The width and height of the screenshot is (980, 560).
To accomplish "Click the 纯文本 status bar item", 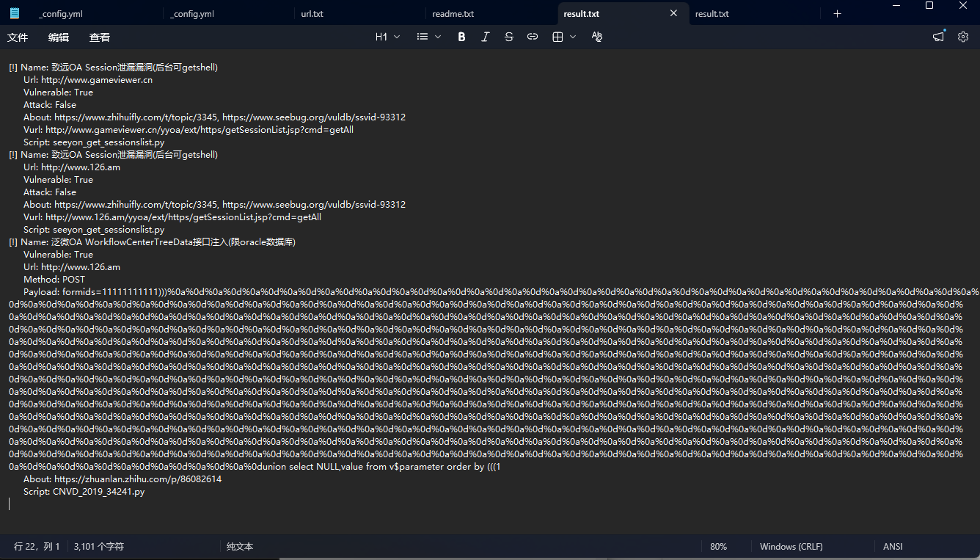I will pos(240,547).
